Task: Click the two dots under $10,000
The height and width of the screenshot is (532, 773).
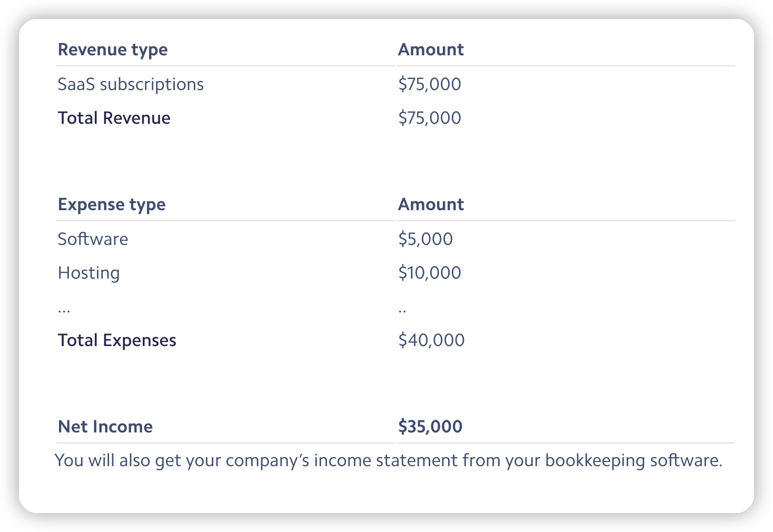Action: pos(402,311)
